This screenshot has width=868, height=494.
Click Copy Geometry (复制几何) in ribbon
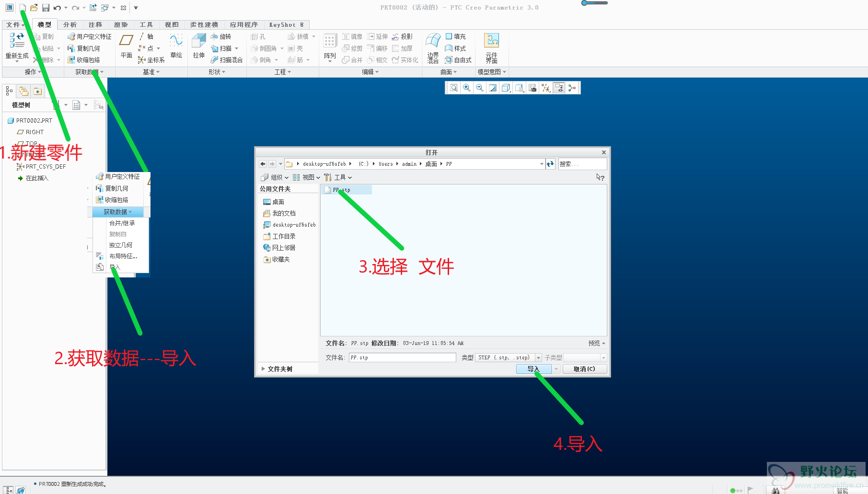[84, 48]
